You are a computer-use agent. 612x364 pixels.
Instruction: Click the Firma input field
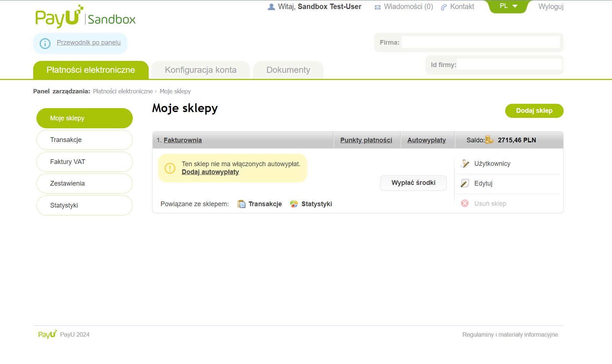(481, 42)
